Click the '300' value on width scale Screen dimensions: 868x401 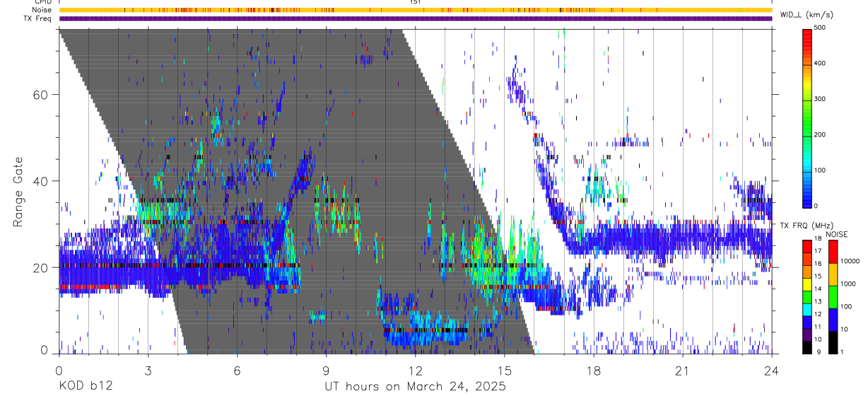pos(819,99)
